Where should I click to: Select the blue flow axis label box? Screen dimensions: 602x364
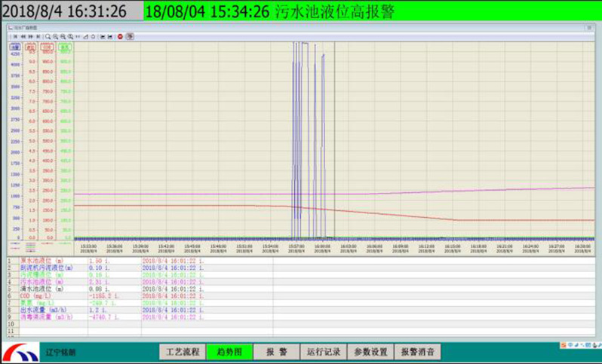point(15,47)
